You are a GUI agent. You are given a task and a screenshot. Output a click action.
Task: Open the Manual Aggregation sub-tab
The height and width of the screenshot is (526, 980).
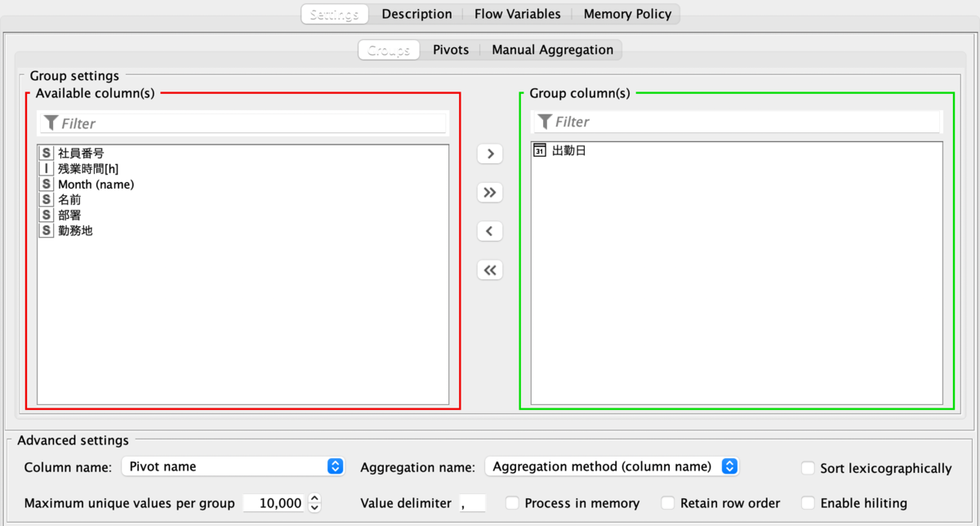[552, 50]
